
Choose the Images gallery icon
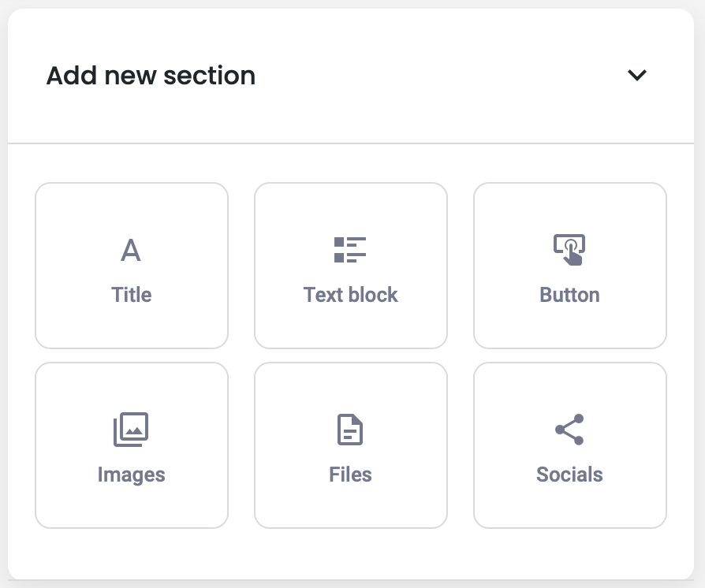point(131,430)
